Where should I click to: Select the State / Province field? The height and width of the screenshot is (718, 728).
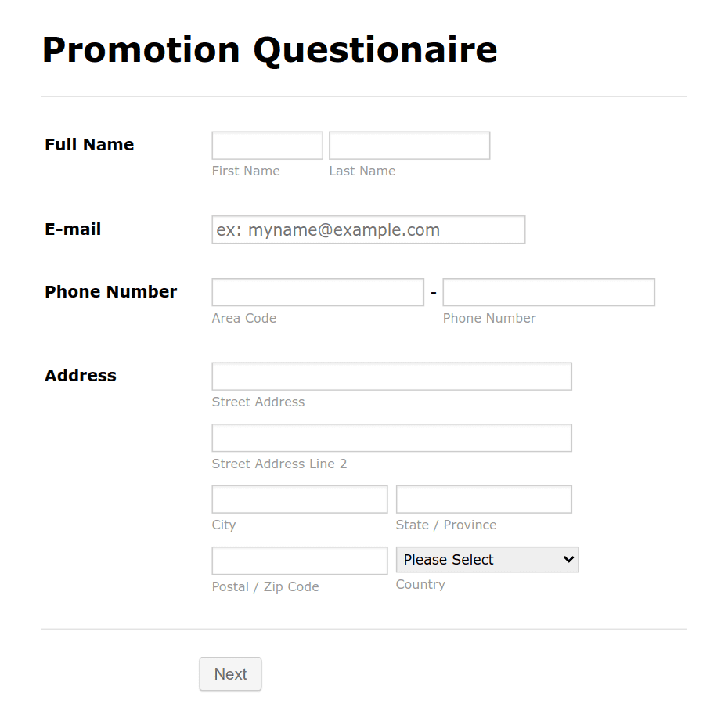tap(483, 499)
